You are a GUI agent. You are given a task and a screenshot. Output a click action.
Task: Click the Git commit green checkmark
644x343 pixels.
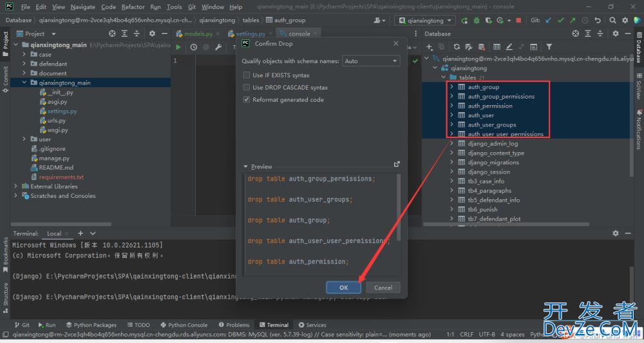561,20
